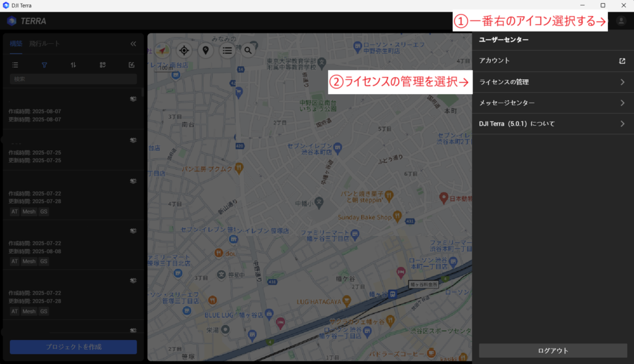Expand ライセンスの管理 entry
This screenshot has width=634, height=364.
[x=552, y=82]
